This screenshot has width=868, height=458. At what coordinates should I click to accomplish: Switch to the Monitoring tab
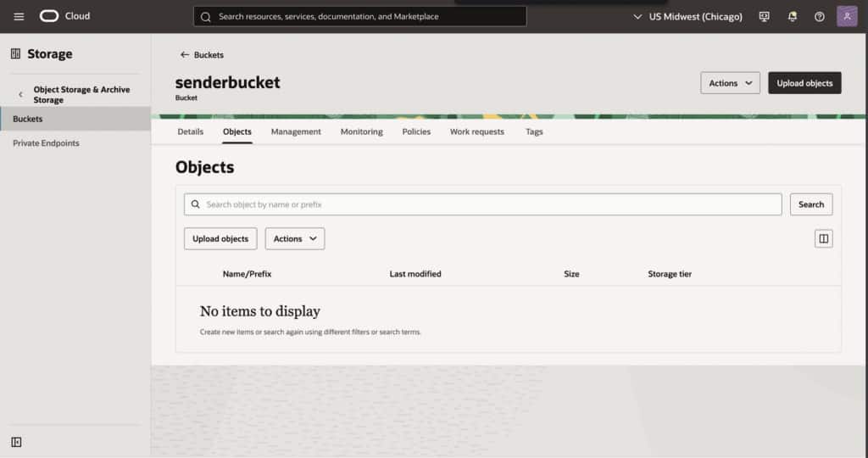tap(361, 131)
